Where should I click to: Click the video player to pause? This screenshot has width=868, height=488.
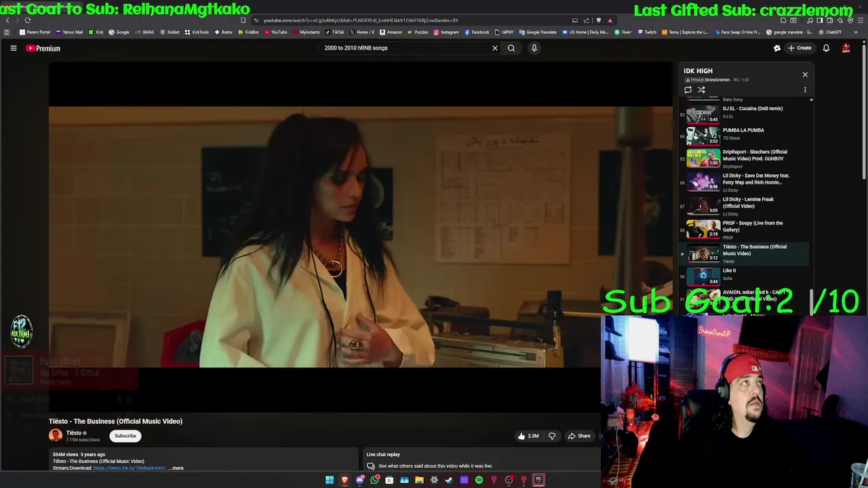[361, 237]
